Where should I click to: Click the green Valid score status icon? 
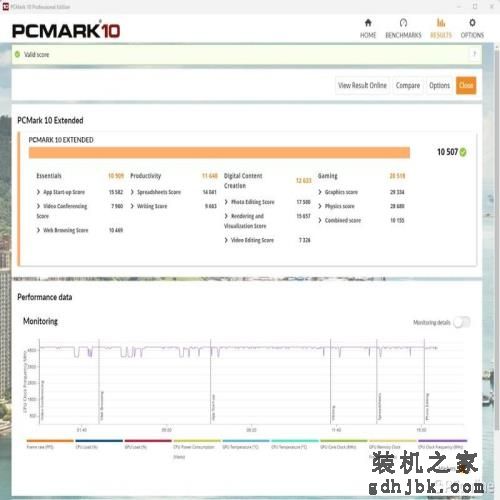click(x=17, y=54)
